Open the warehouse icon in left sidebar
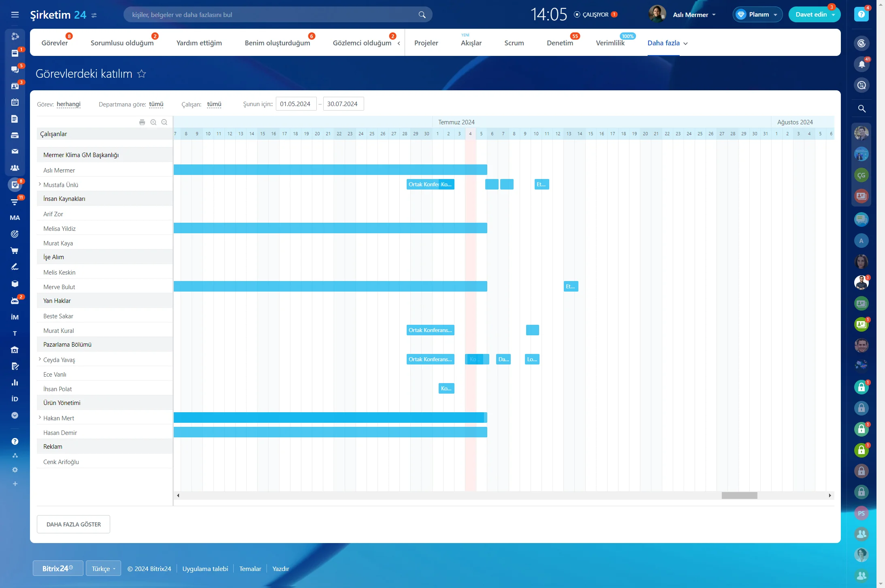The height and width of the screenshot is (588, 885). [x=15, y=349]
